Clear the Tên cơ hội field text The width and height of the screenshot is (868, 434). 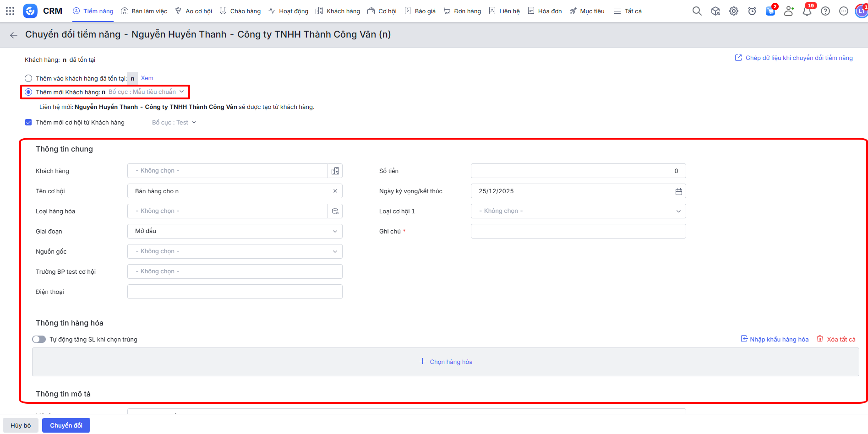tap(335, 191)
